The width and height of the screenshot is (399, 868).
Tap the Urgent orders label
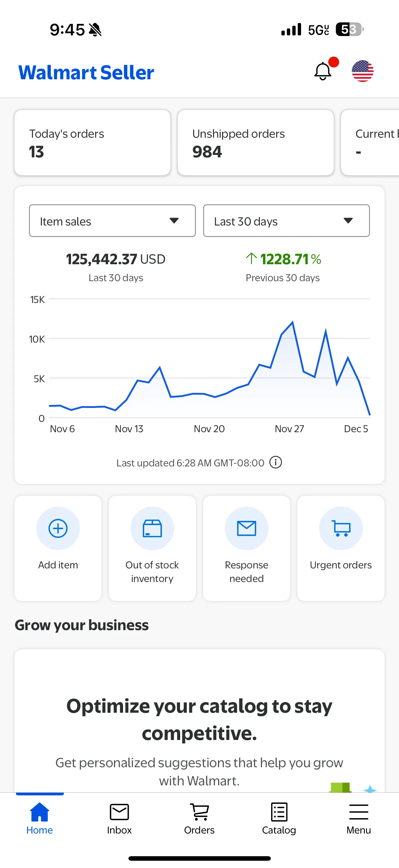point(341,565)
